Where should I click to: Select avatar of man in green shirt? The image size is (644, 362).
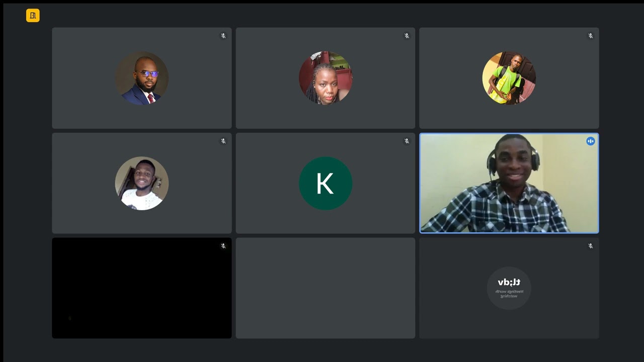(509, 78)
